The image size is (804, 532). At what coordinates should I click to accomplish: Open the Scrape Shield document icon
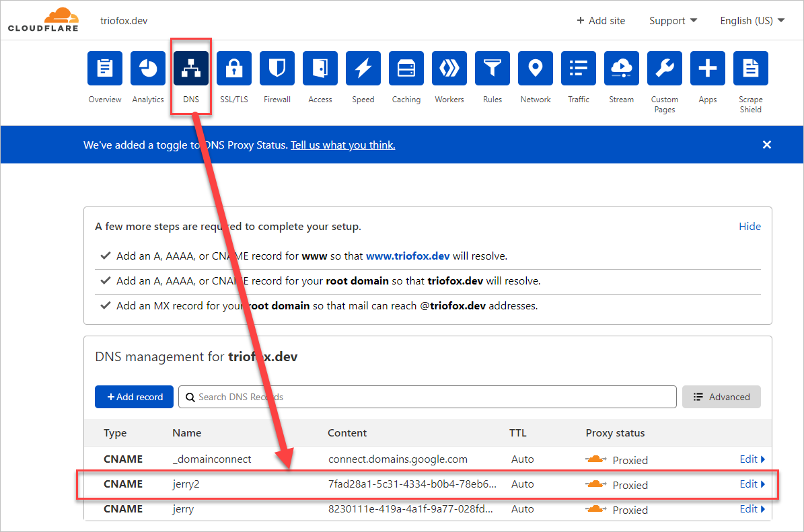(751, 68)
